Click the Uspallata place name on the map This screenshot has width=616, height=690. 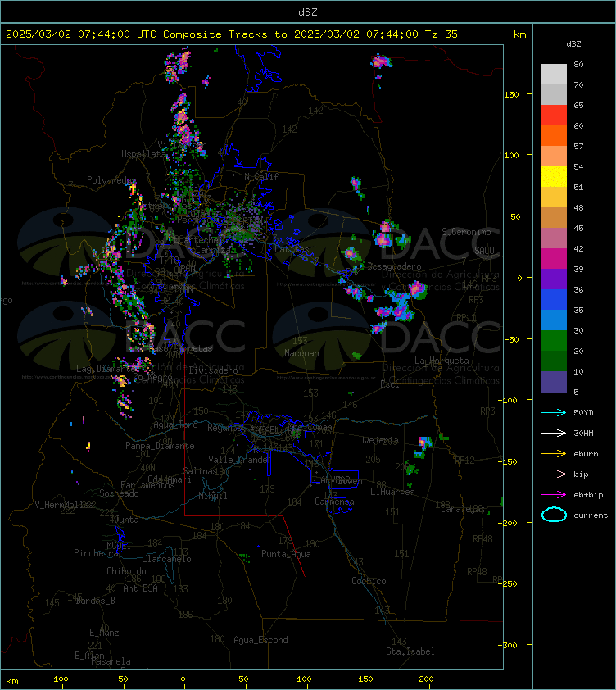click(x=143, y=154)
